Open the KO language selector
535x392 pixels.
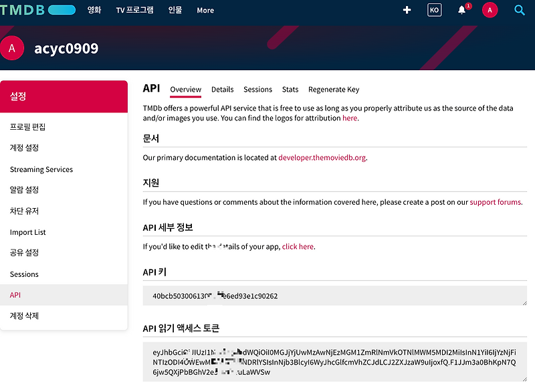(434, 10)
